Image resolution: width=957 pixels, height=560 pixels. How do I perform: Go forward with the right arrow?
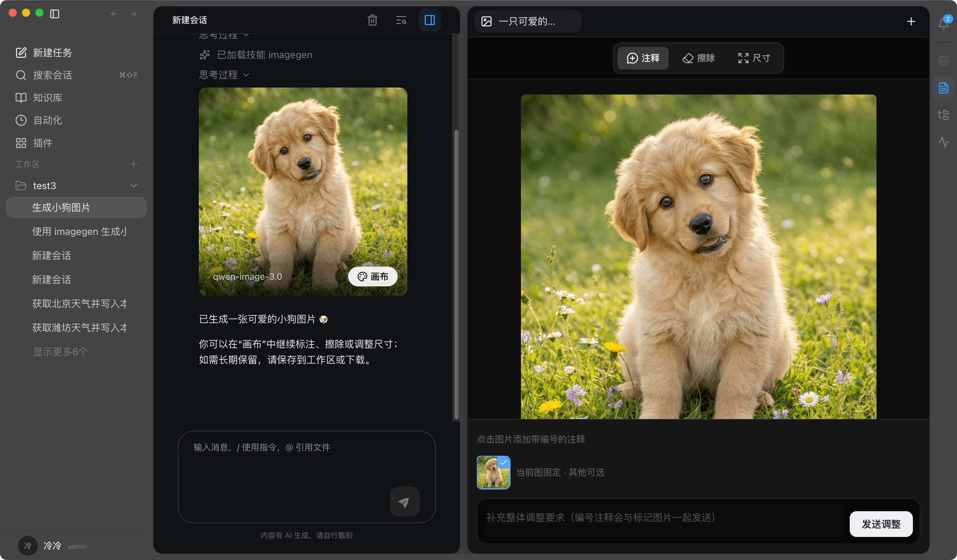(133, 14)
